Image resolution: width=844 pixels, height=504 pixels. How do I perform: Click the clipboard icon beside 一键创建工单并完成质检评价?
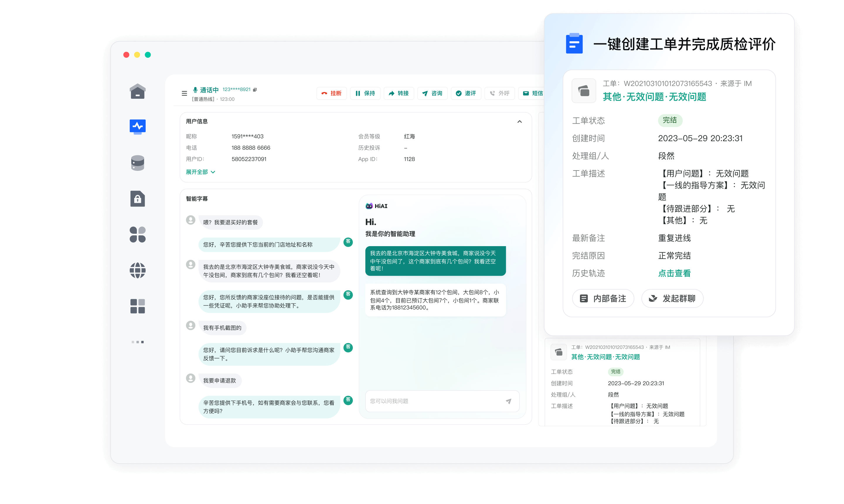574,43
